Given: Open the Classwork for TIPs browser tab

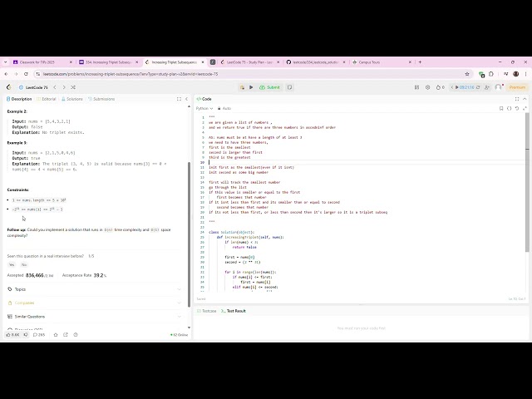Looking at the screenshot, I should tap(42, 62).
